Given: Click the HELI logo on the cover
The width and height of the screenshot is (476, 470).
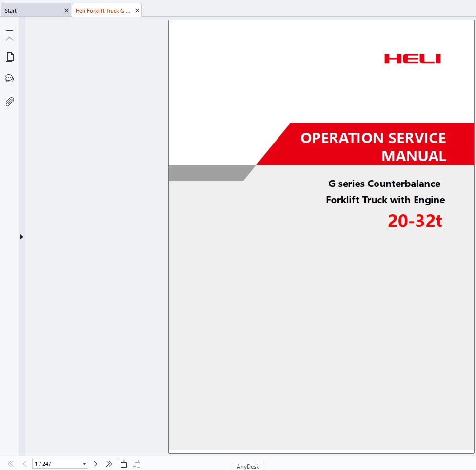Looking at the screenshot, I should coord(413,59).
